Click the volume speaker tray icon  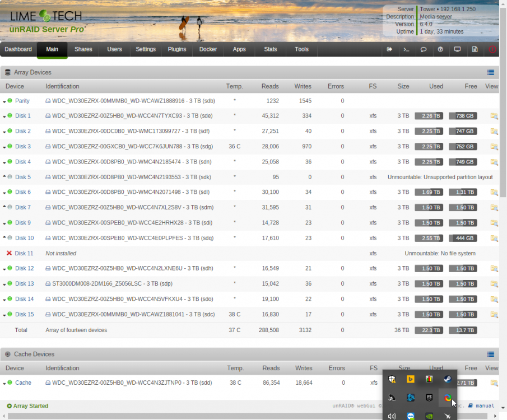pos(392,416)
